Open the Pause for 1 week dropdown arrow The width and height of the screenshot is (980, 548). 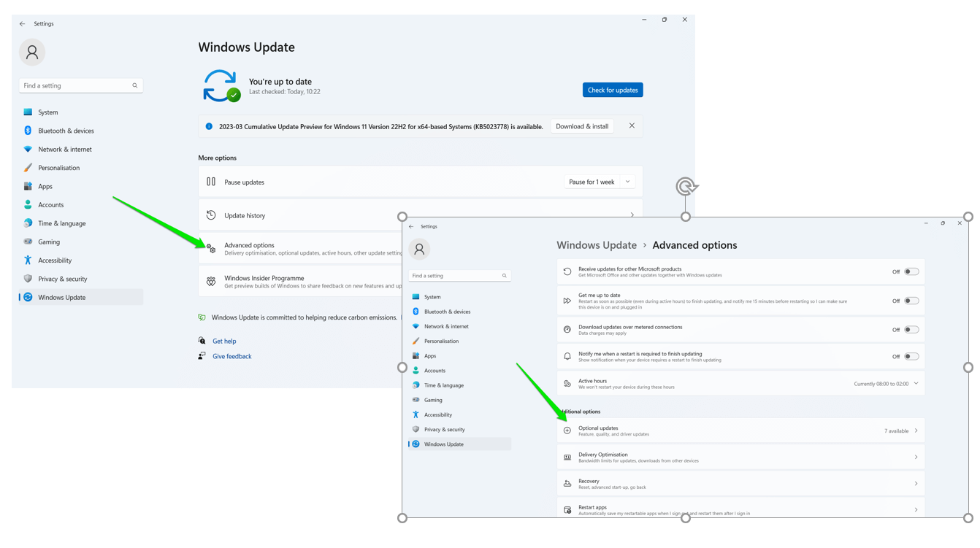point(628,182)
